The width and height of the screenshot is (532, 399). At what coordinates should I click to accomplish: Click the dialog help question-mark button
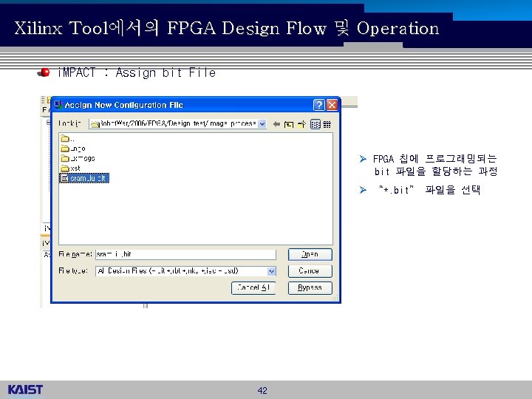[319, 105]
